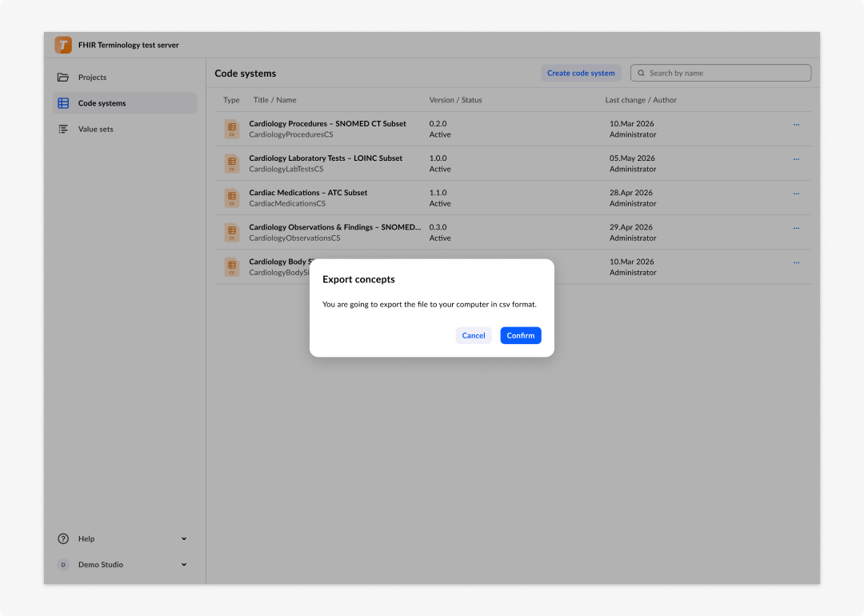This screenshot has height=616, width=864.
Task: Open Value sets in the sidebar
Action: 125,129
